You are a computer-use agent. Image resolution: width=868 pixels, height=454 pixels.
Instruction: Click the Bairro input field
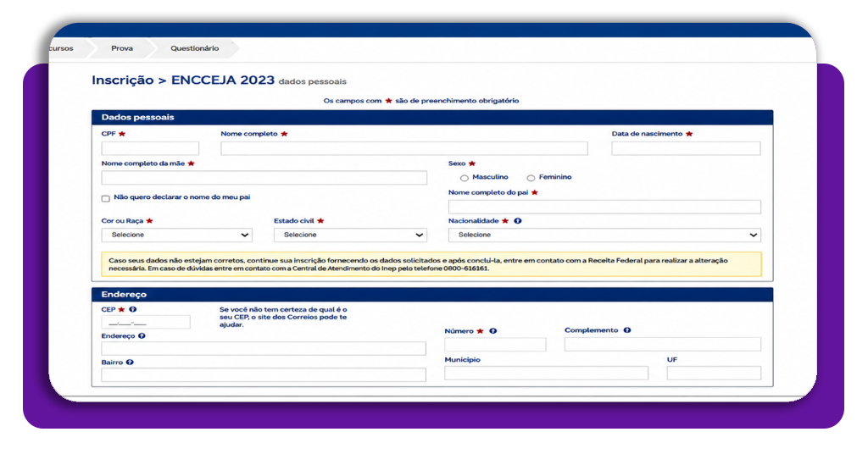point(264,375)
